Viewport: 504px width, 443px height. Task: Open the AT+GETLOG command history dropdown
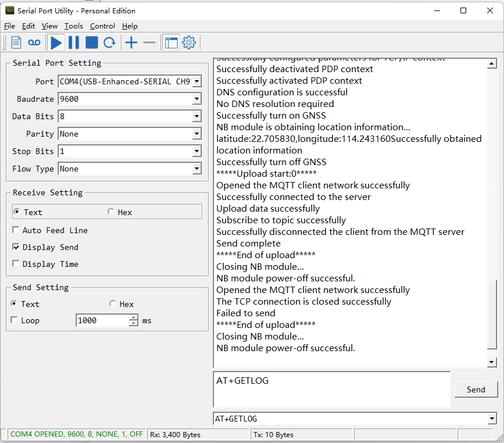[492, 419]
